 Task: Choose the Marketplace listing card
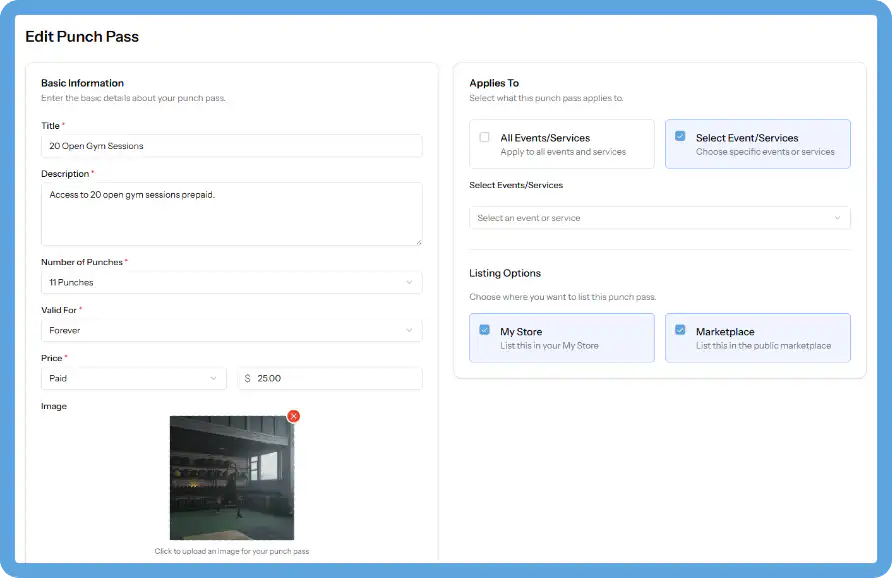pos(757,337)
